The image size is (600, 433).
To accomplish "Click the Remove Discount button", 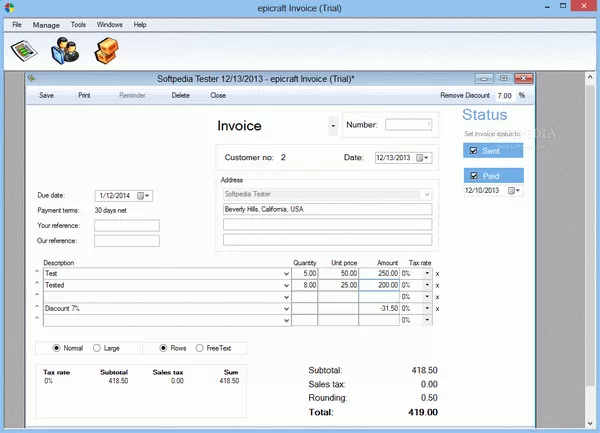I will coord(465,95).
